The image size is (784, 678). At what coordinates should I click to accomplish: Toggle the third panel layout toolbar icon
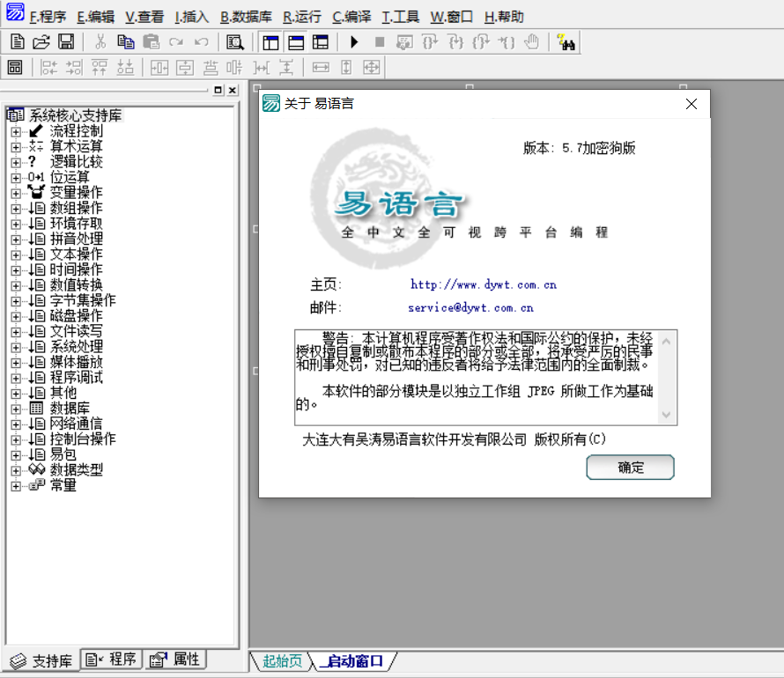click(321, 42)
